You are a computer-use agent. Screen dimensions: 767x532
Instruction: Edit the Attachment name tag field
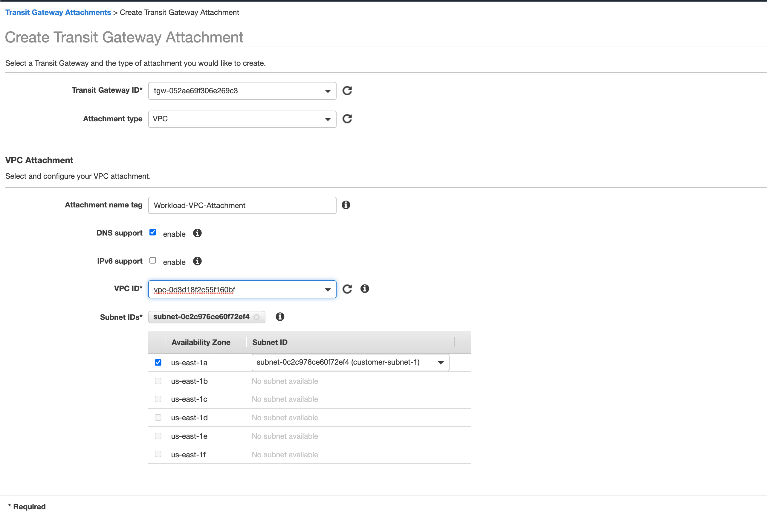[x=242, y=205]
